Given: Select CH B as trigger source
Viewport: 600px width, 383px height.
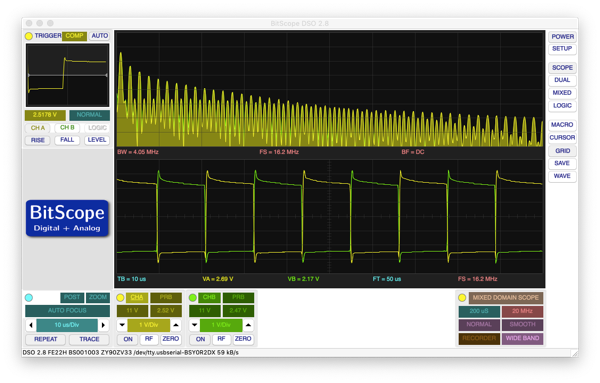Looking at the screenshot, I should [x=67, y=128].
